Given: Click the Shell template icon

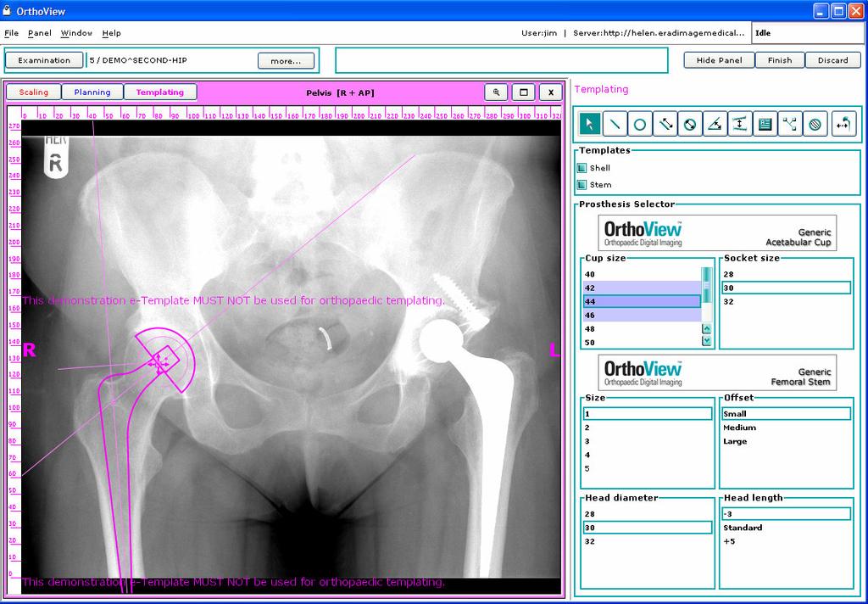Looking at the screenshot, I should [x=581, y=168].
